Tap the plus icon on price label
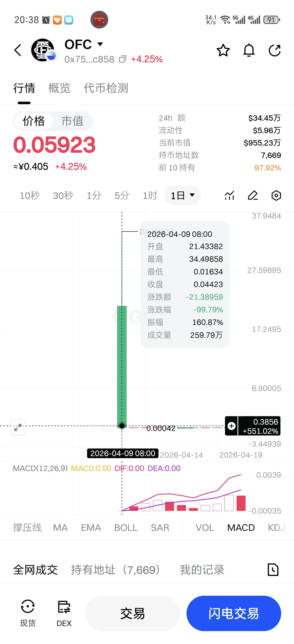The width and height of the screenshot is (294, 644). pyautogui.click(x=231, y=426)
